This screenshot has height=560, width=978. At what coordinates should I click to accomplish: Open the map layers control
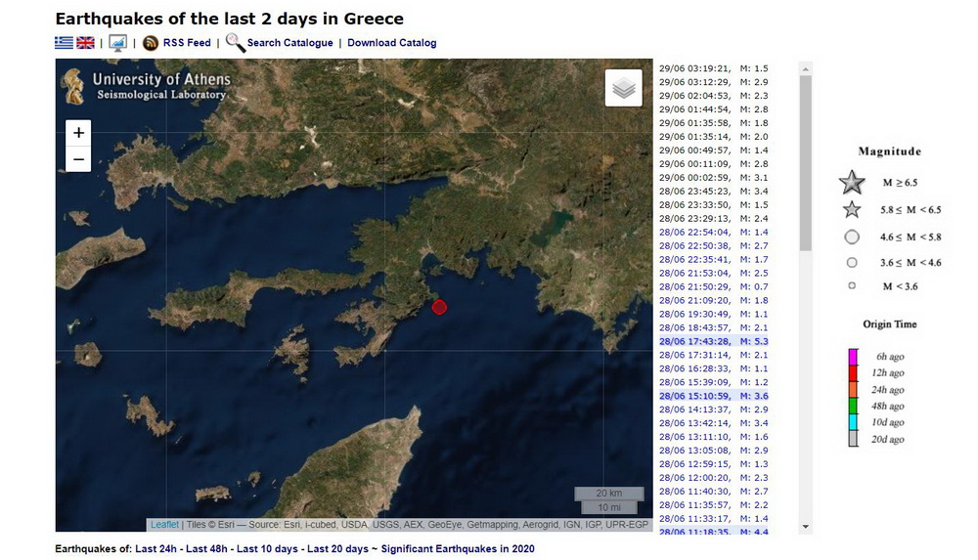(623, 89)
